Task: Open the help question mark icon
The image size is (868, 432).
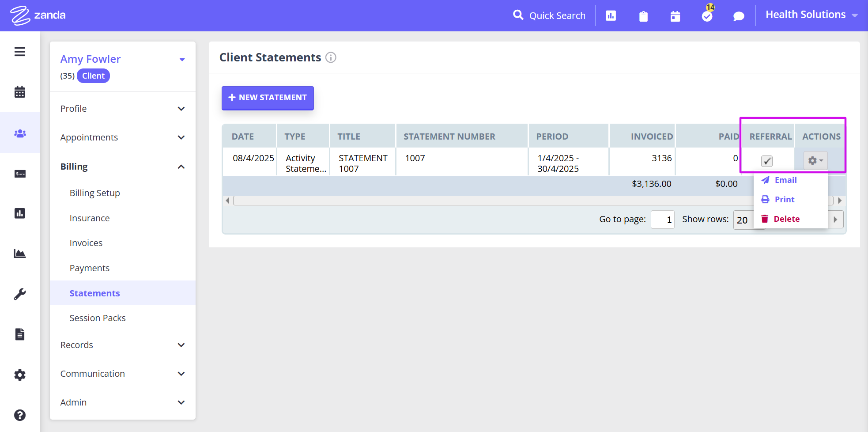Action: click(20, 415)
